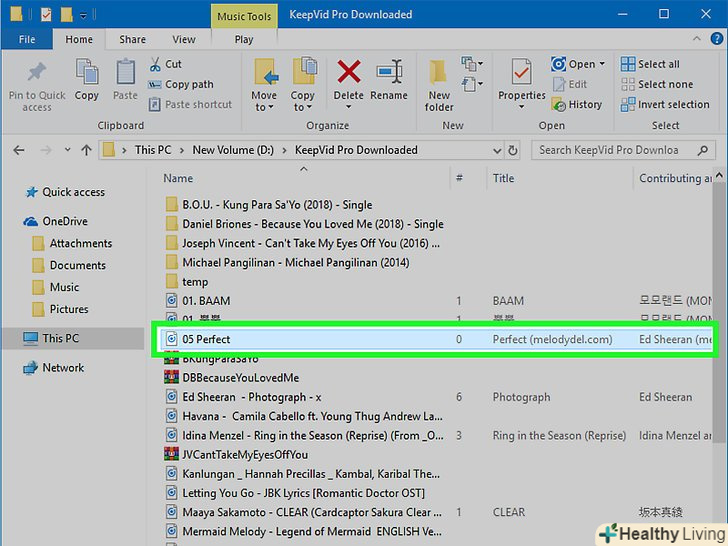Select This PC in the navigation pane
Viewport: 728px width, 546px height.
pyautogui.click(x=60, y=338)
